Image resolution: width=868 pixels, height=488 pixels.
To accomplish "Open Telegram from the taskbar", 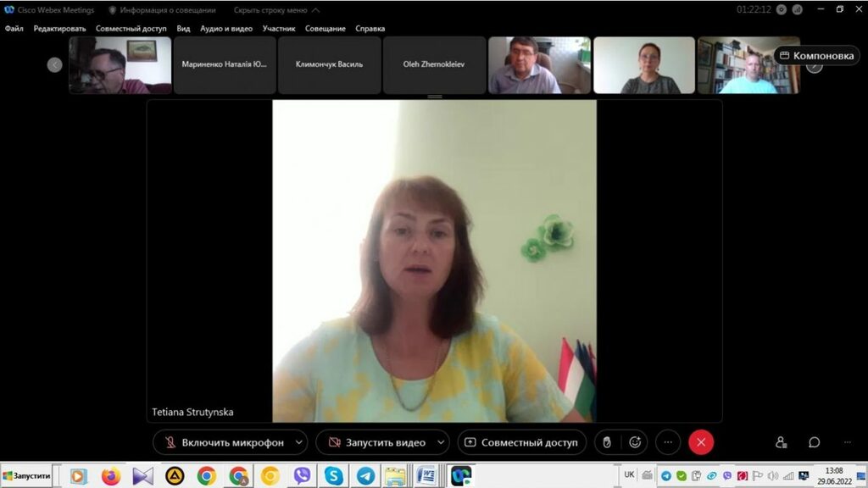I will 365,476.
